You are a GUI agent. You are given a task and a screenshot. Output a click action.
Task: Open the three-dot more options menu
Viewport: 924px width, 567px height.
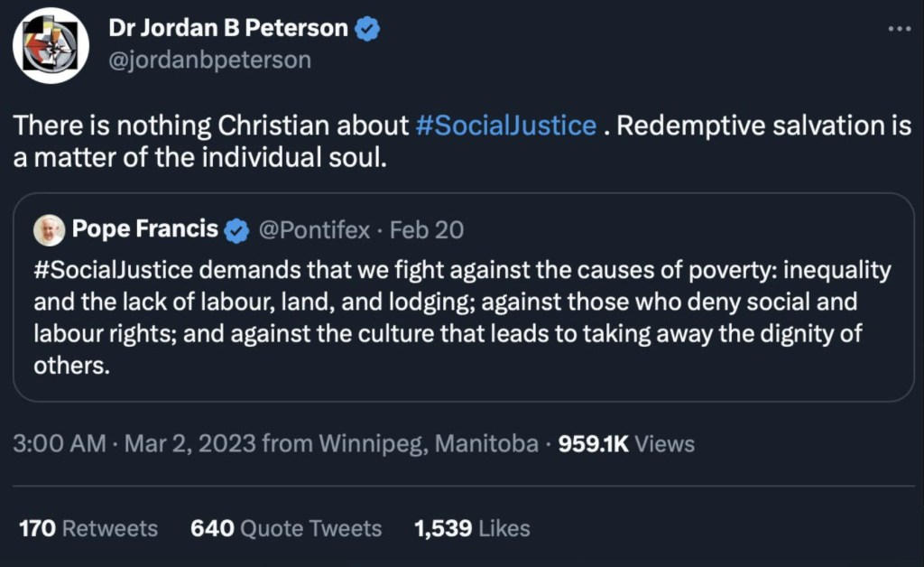tap(899, 29)
